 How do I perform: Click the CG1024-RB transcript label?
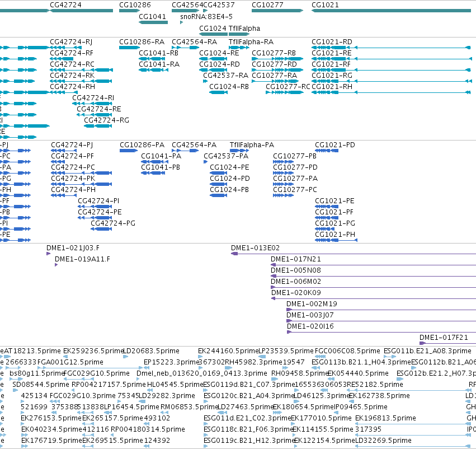[229, 87]
